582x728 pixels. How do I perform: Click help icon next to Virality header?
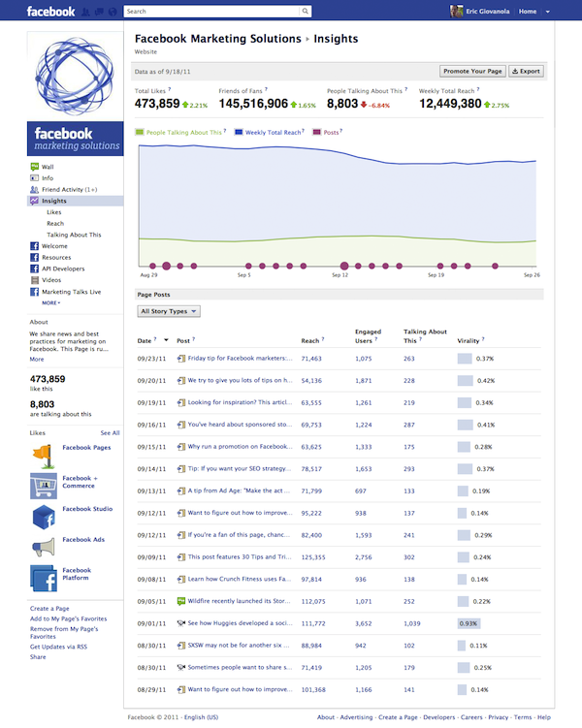point(483,339)
